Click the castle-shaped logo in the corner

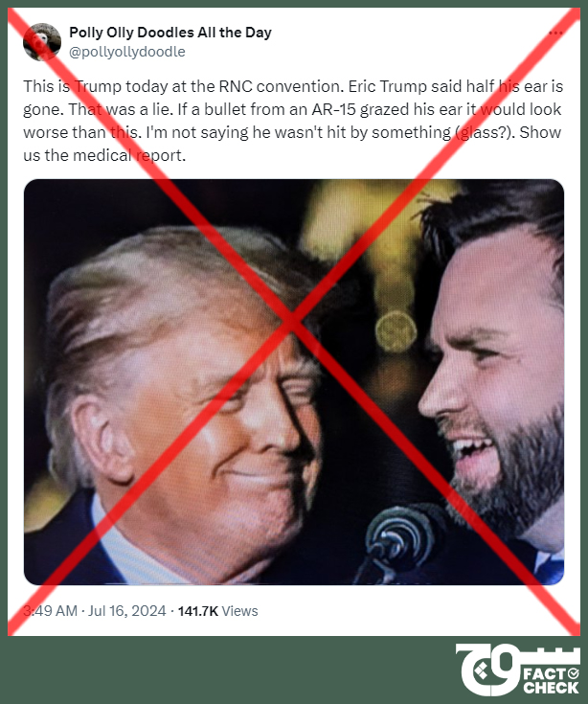[x=489, y=669]
